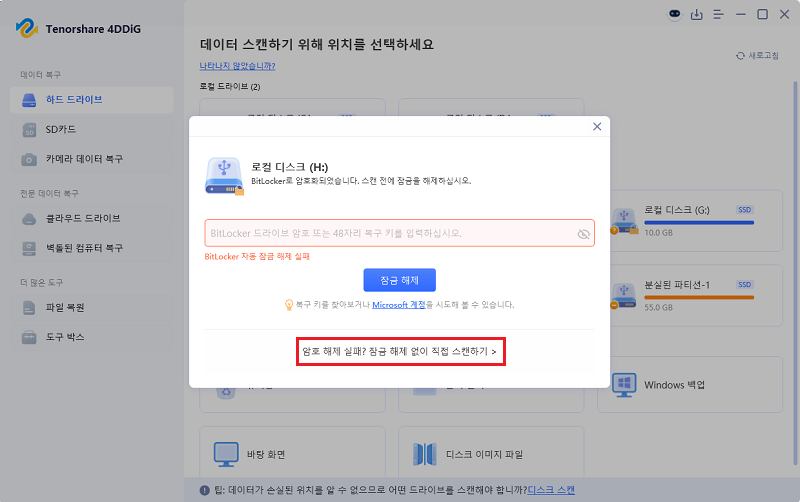Open the hamburger menu icon in title bar
800x502 pixels.
point(718,15)
